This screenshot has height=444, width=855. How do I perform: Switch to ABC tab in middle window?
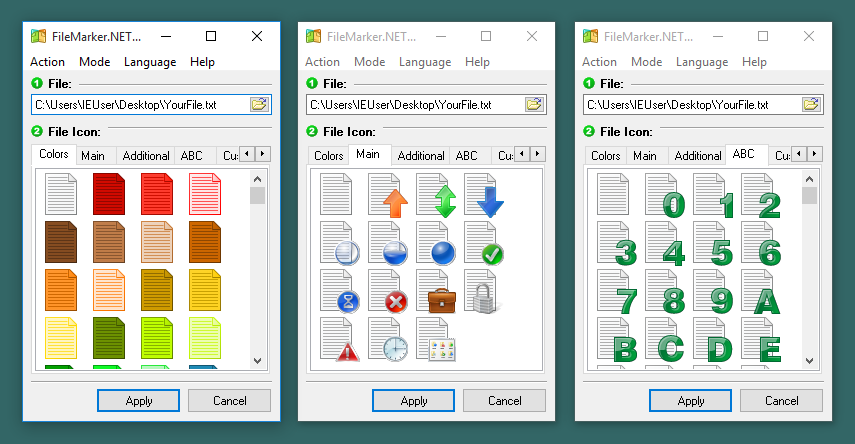click(466, 156)
